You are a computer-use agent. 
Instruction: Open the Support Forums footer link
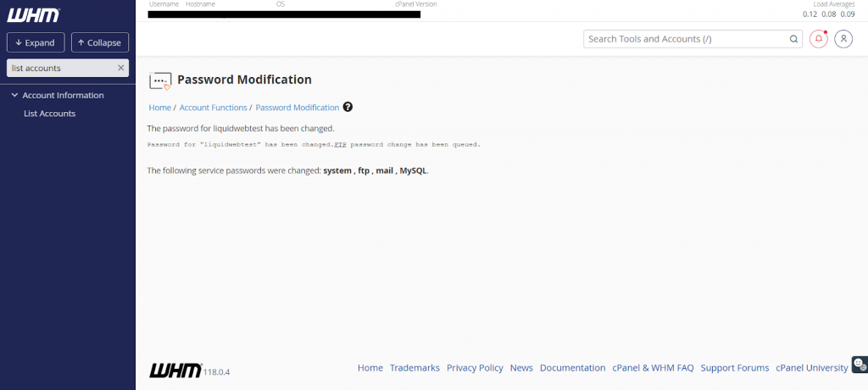[x=735, y=368]
